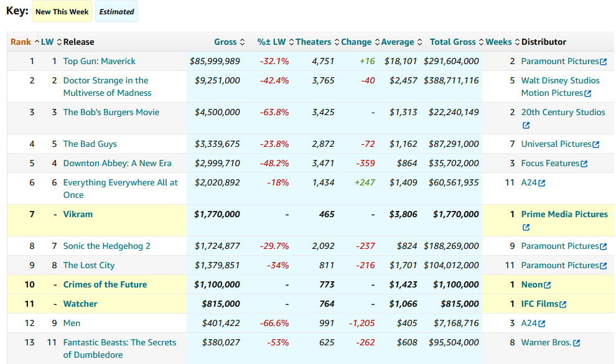Open Watcher release link
Screen dimensions: 616x364
(x=80, y=304)
